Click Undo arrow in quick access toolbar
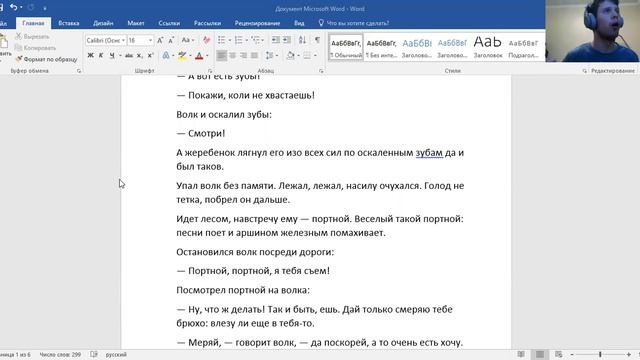 point(13,7)
